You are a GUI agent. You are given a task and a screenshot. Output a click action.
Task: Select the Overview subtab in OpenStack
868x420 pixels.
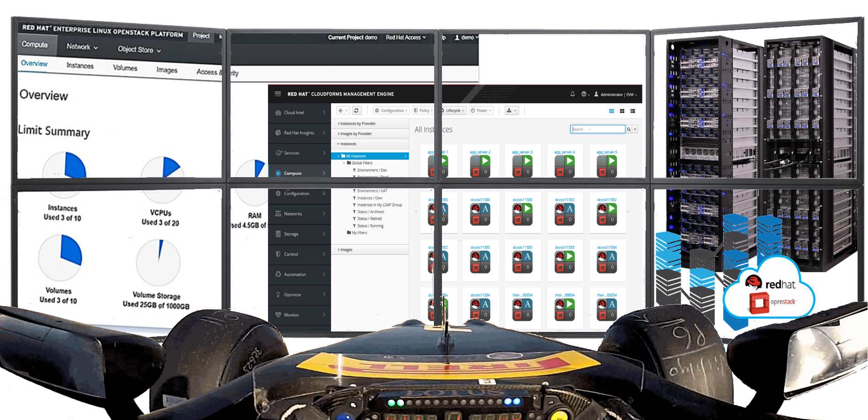point(34,63)
